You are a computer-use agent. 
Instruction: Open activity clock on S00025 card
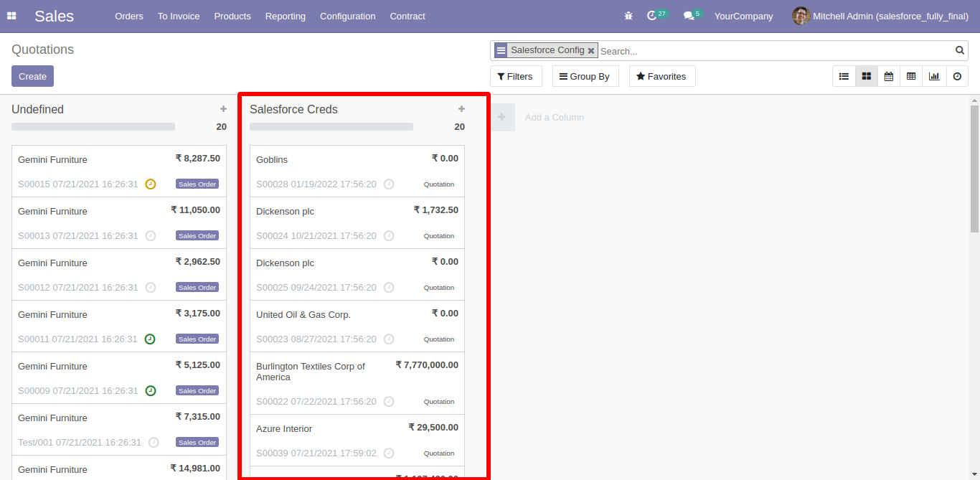[388, 287]
